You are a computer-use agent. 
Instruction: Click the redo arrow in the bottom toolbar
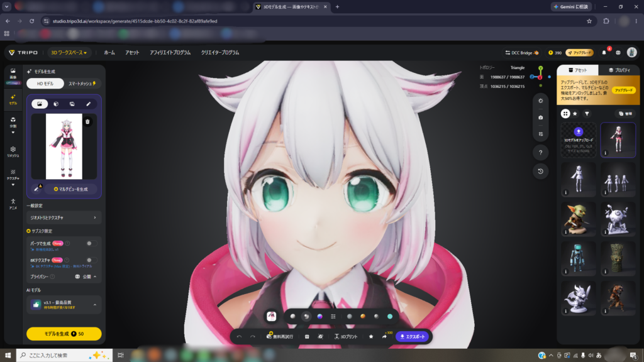(253, 337)
